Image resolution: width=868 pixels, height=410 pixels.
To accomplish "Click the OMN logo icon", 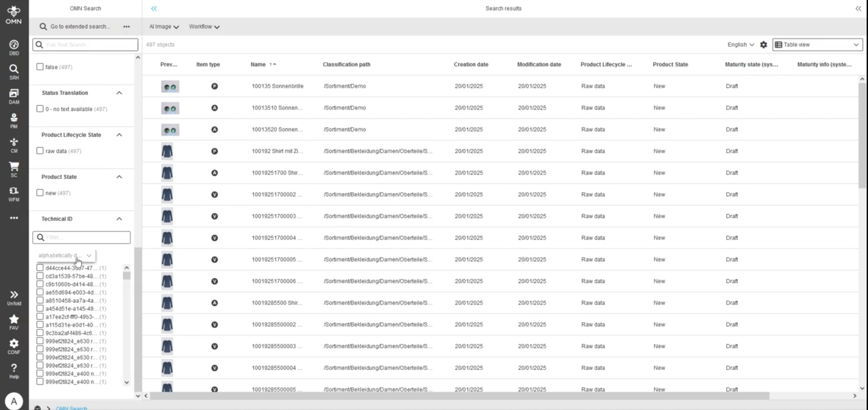I will tap(14, 14).
